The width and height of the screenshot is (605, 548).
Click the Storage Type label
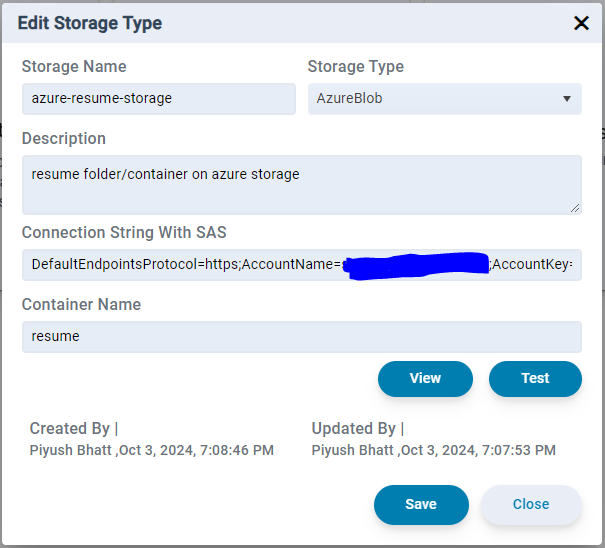pyautogui.click(x=355, y=66)
